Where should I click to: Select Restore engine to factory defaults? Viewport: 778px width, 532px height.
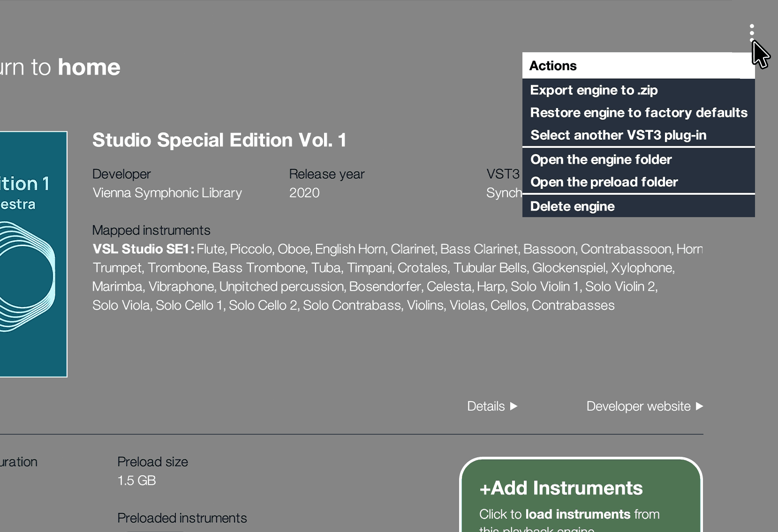638,112
